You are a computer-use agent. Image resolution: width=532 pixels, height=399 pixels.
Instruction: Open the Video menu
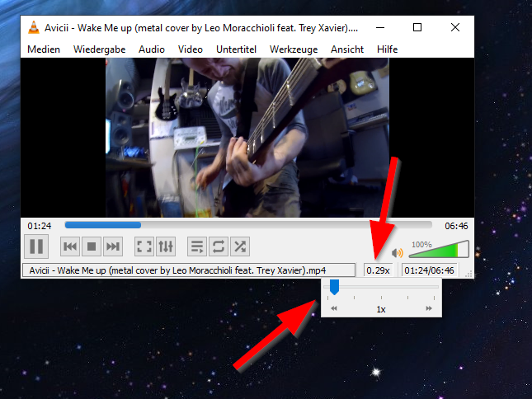191,49
